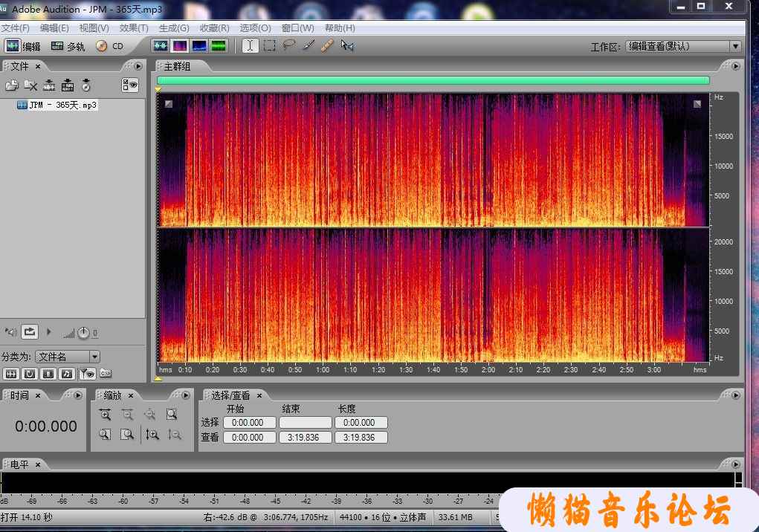Click the empty 选择 结束 field
The image size is (759, 532).
tap(306, 423)
